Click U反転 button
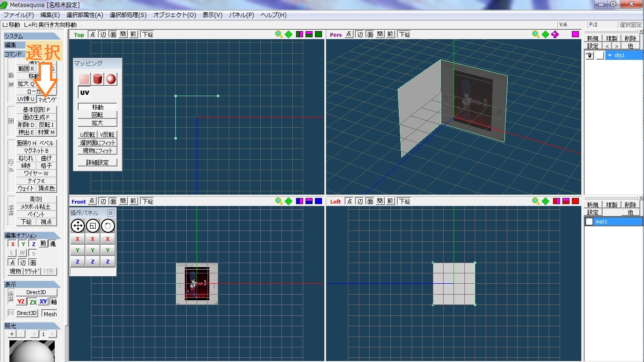The image size is (644, 362). [x=88, y=135]
